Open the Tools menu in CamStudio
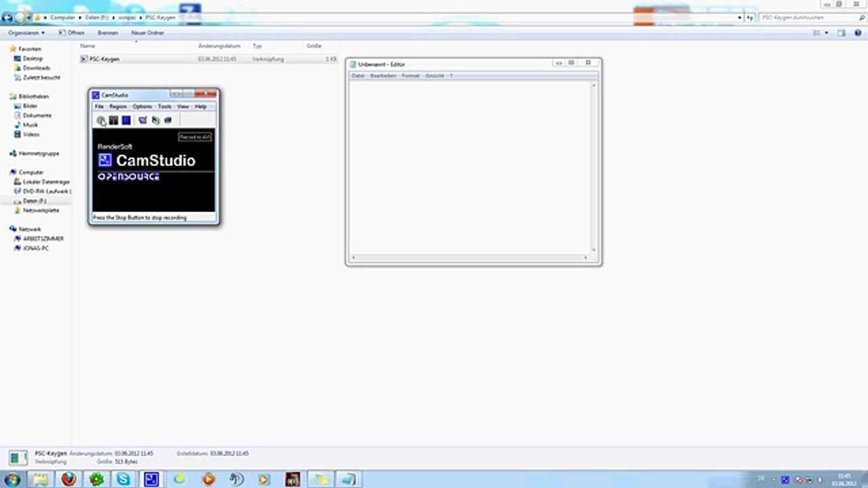Screen dimensions: 868x488 165,106
